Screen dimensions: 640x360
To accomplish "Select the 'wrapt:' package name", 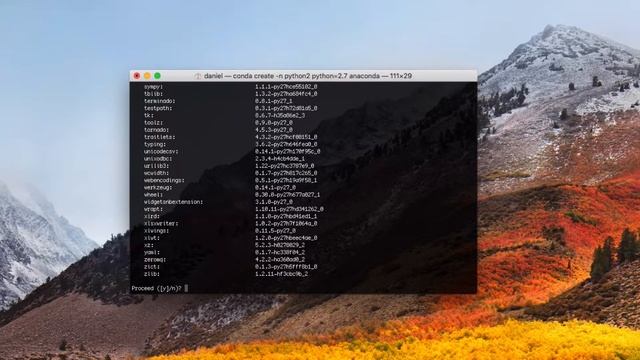I will [x=153, y=209].
